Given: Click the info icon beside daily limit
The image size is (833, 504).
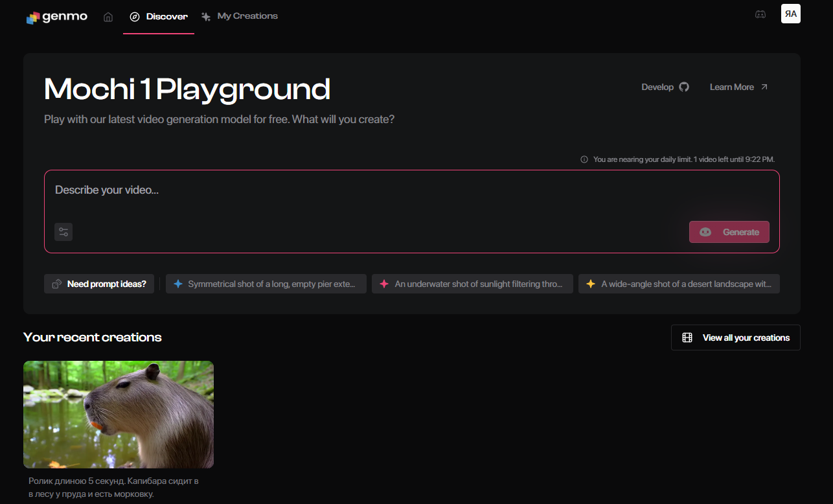Looking at the screenshot, I should 584,159.
